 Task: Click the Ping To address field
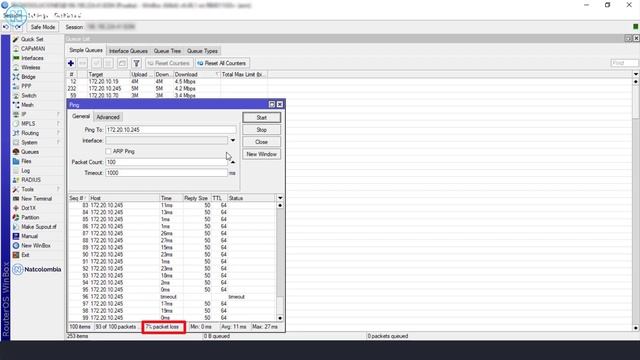(171, 130)
